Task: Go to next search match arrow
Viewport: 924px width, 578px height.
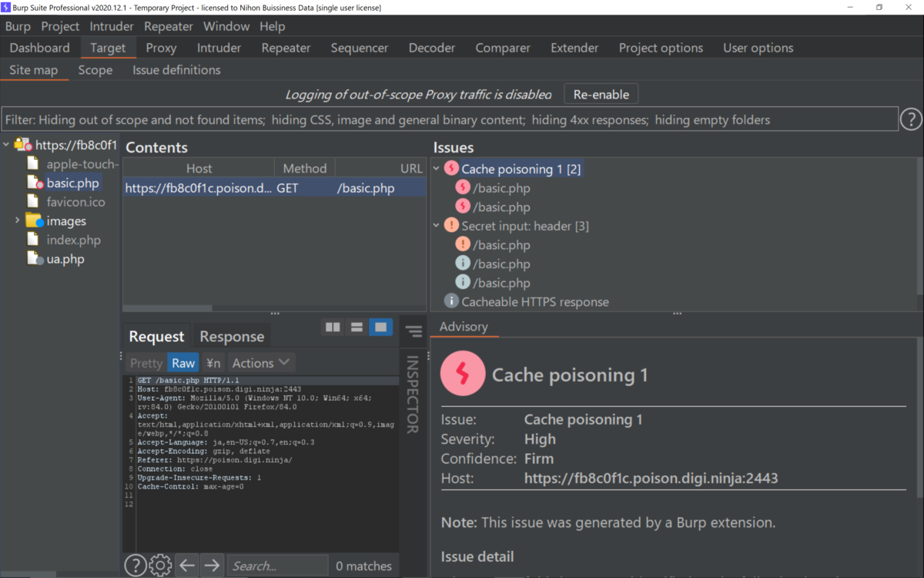Action: [212, 566]
